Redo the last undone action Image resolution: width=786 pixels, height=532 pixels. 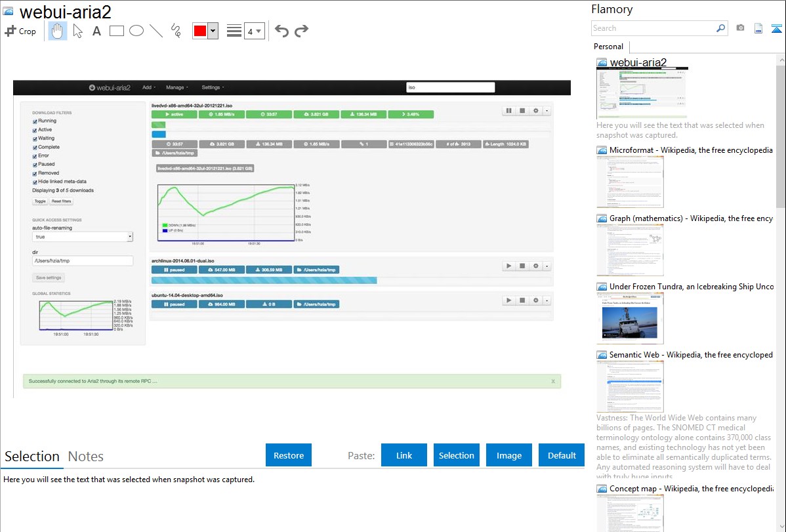click(301, 31)
